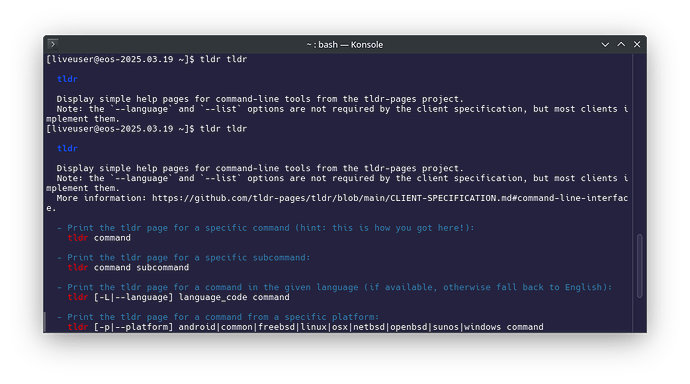Click the second '[liveuser@eos-2025.03.19 ~]$ tldr tldr' prompt line
This screenshot has width=690, height=384.
tap(147, 128)
